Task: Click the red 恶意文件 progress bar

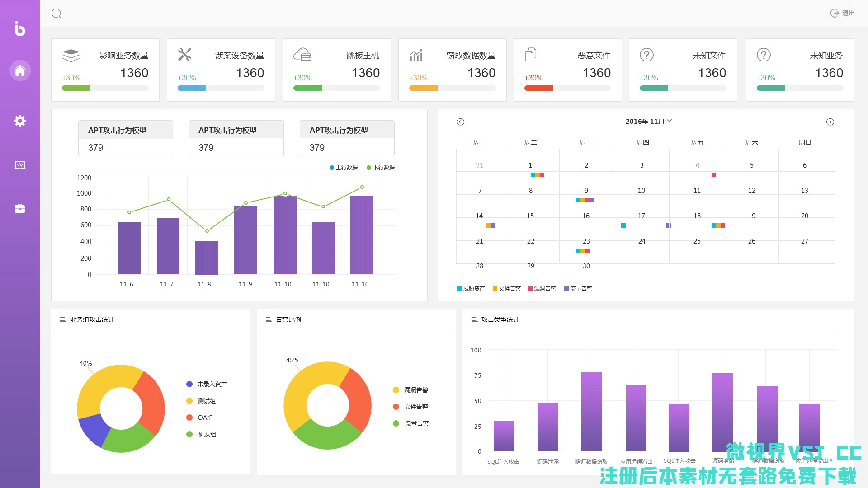Action: [x=538, y=88]
